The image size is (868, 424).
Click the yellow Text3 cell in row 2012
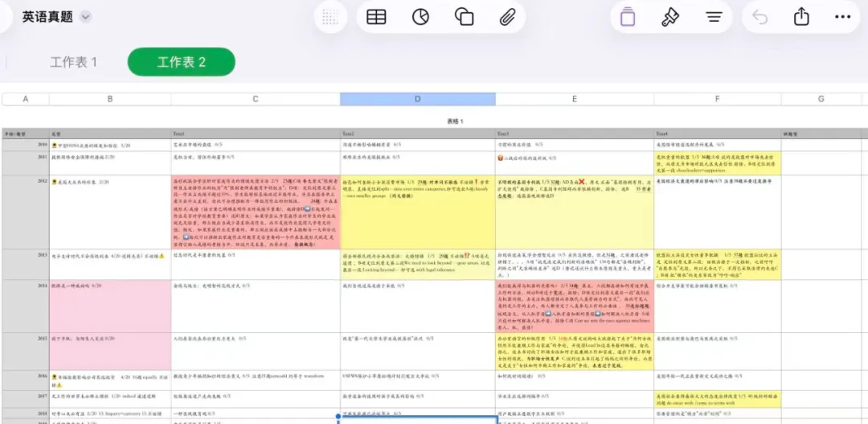[575, 212]
